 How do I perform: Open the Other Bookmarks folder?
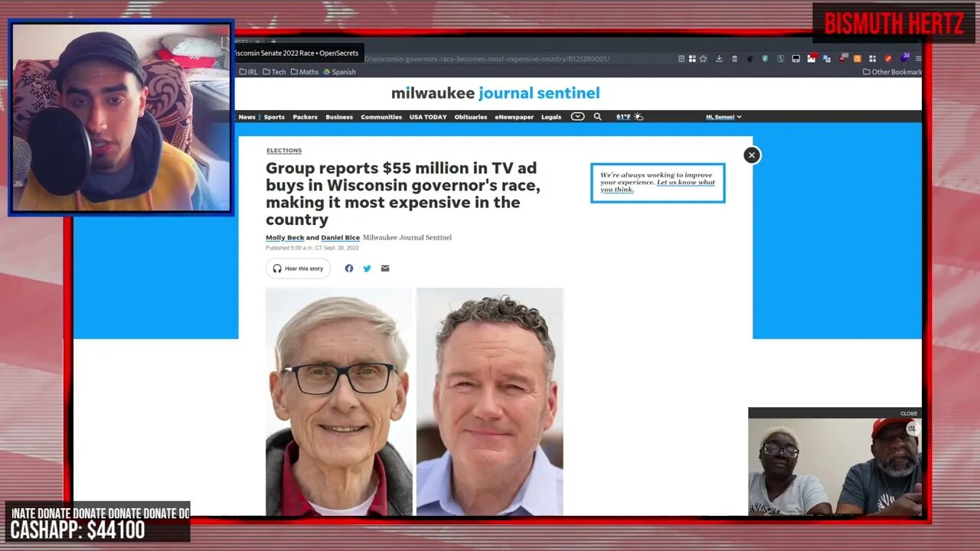click(892, 72)
